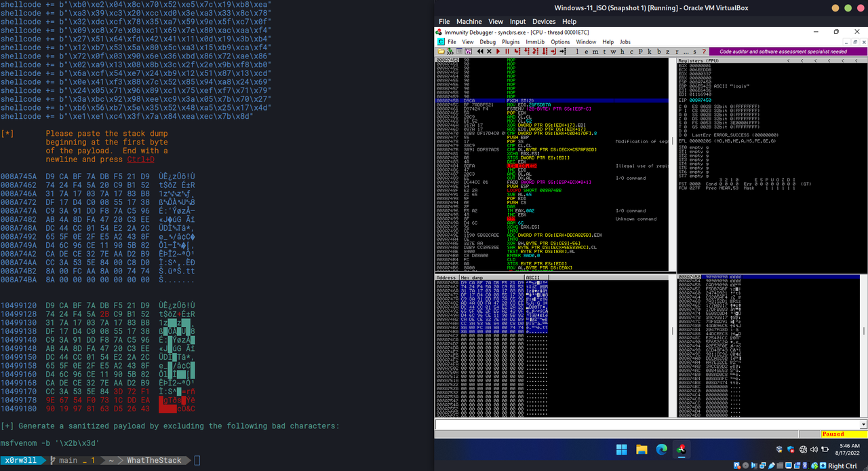Click the red question mark help icon
The width and height of the screenshot is (868, 471).
(703, 52)
